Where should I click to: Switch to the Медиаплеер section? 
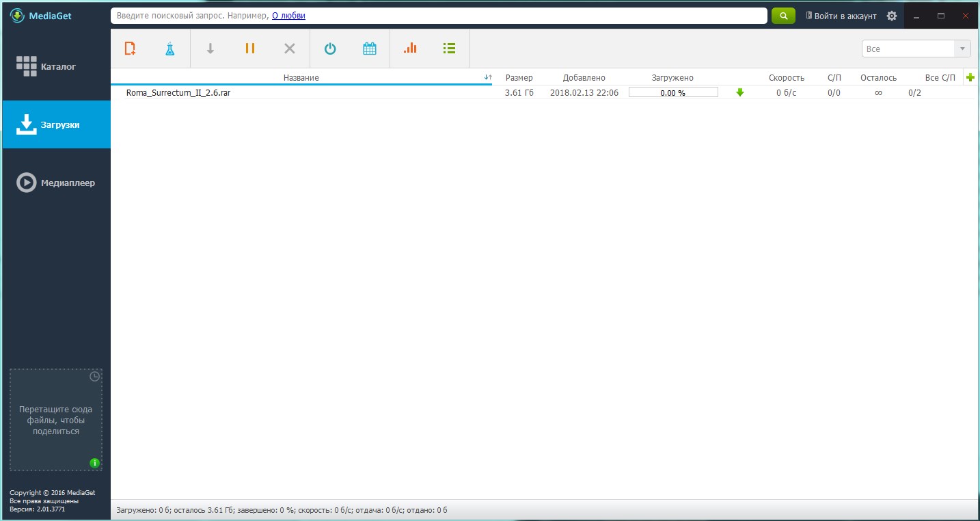pyautogui.click(x=56, y=183)
